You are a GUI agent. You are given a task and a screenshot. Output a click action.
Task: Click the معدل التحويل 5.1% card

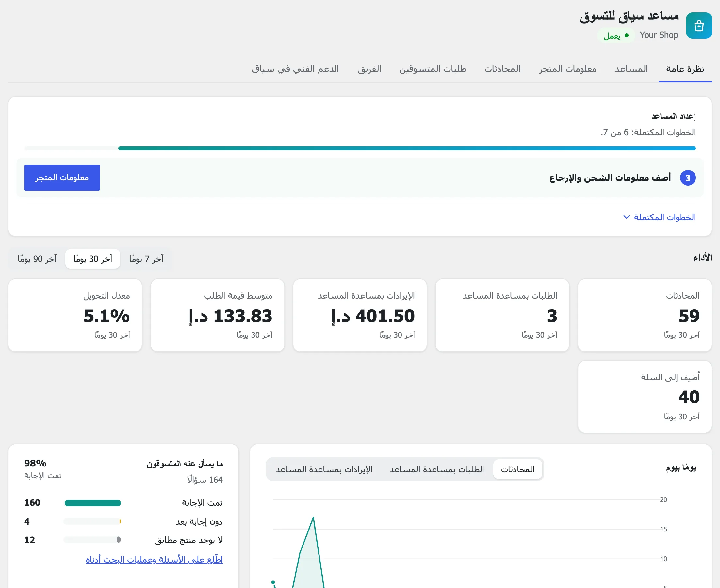coord(75,315)
